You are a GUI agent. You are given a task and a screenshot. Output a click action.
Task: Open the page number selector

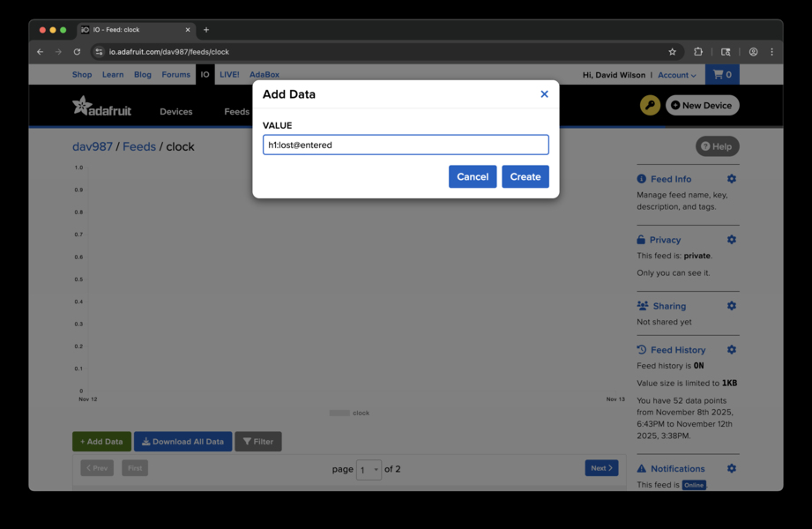tap(369, 470)
